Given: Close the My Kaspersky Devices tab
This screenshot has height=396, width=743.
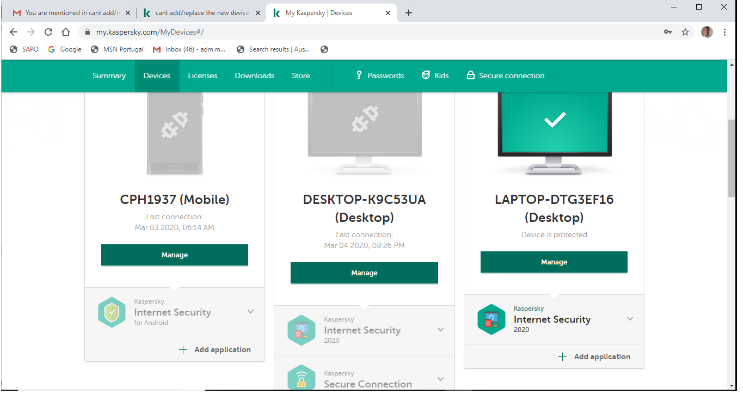Looking at the screenshot, I should 388,13.
